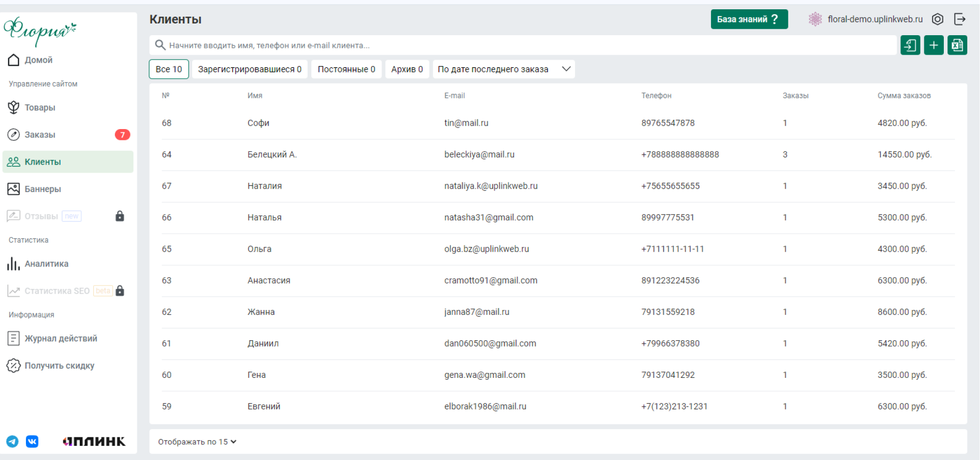This screenshot has height=460, width=980.
Task: Export clients to Excel icon
Action: (x=957, y=45)
